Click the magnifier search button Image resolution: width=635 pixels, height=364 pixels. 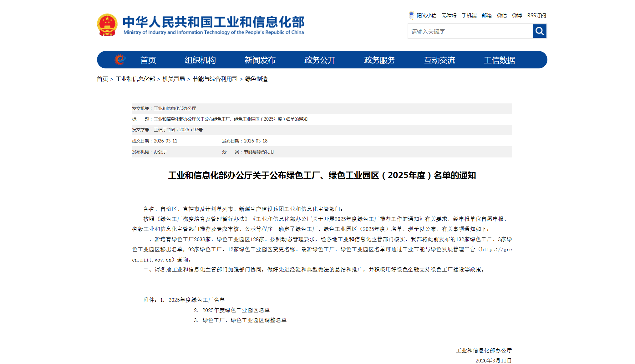coord(539,31)
